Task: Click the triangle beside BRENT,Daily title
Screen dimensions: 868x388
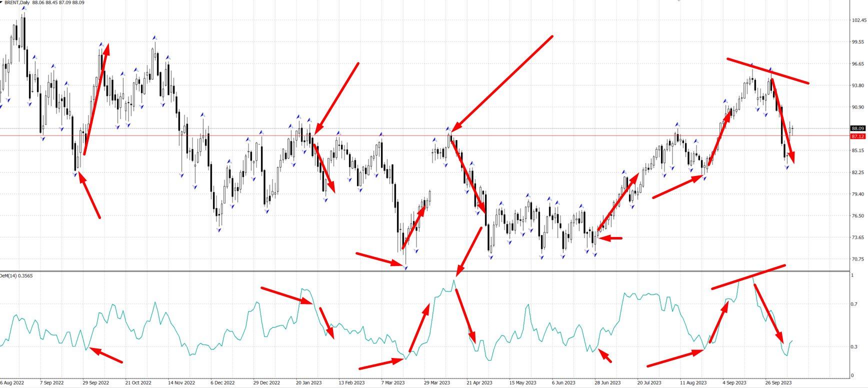Action: (x=2, y=2)
